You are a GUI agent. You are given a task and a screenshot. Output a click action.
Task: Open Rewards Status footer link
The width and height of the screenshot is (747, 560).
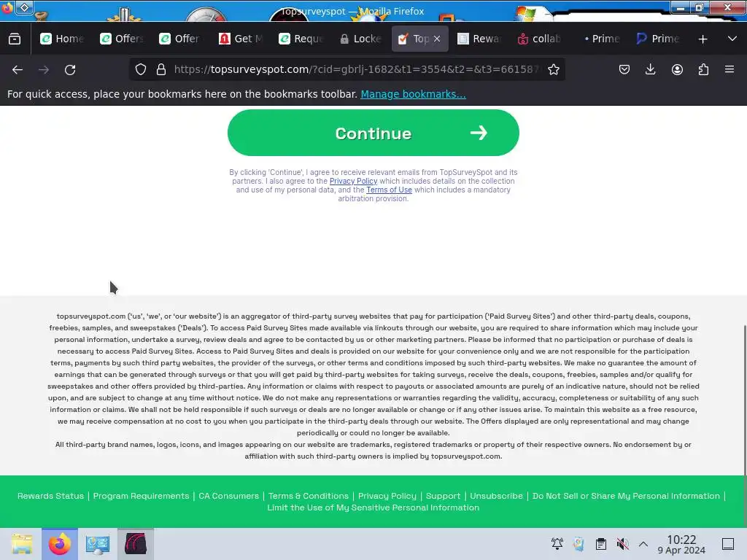pyautogui.click(x=50, y=496)
